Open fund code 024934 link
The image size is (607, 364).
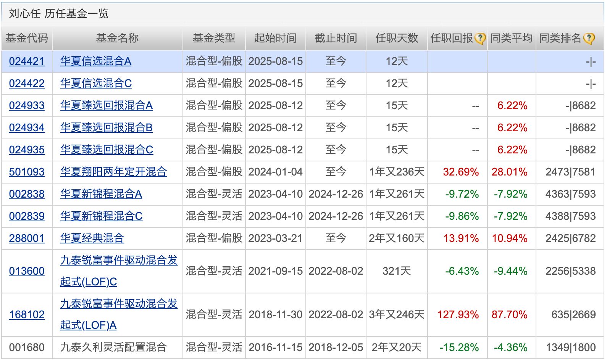(x=27, y=127)
